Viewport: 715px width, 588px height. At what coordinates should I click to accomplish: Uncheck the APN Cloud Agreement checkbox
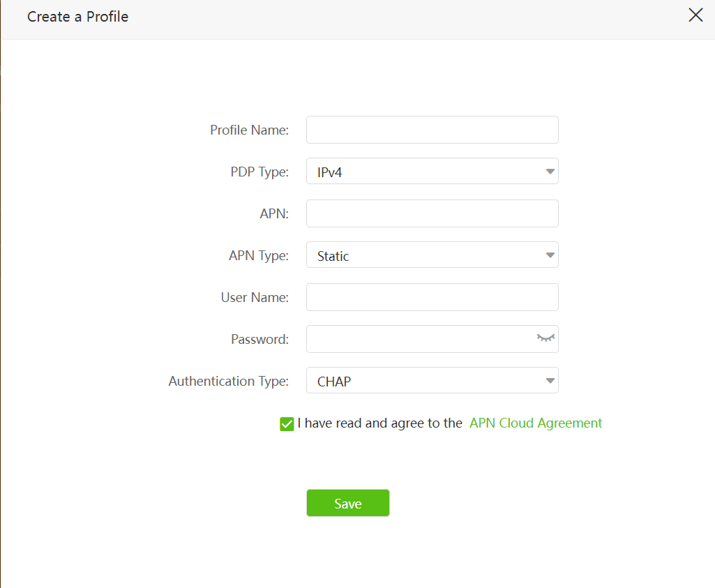point(287,424)
